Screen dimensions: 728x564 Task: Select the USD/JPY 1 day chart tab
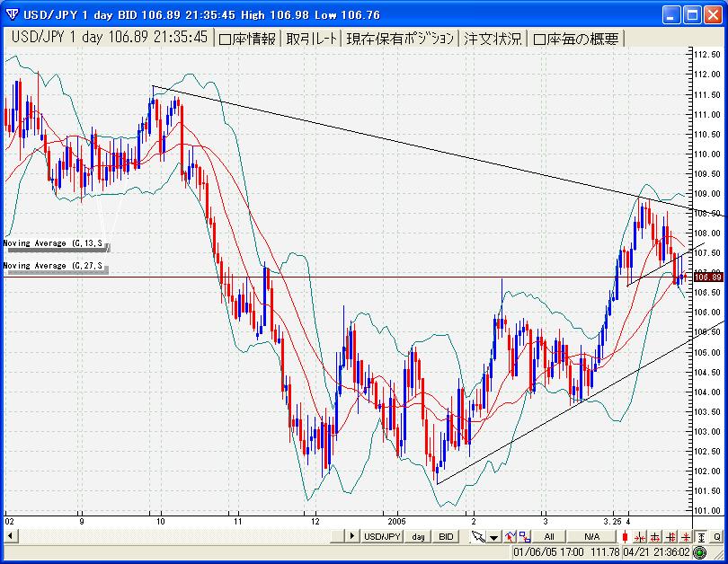109,37
